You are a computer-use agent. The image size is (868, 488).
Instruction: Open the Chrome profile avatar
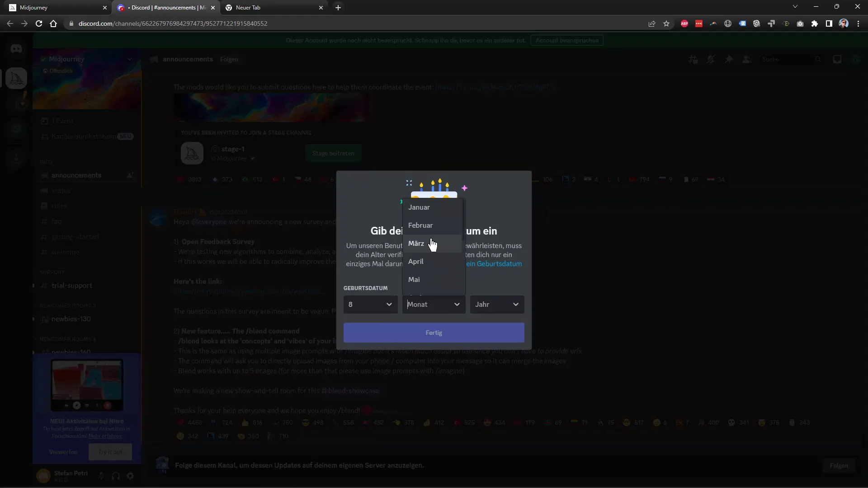coord(844,23)
